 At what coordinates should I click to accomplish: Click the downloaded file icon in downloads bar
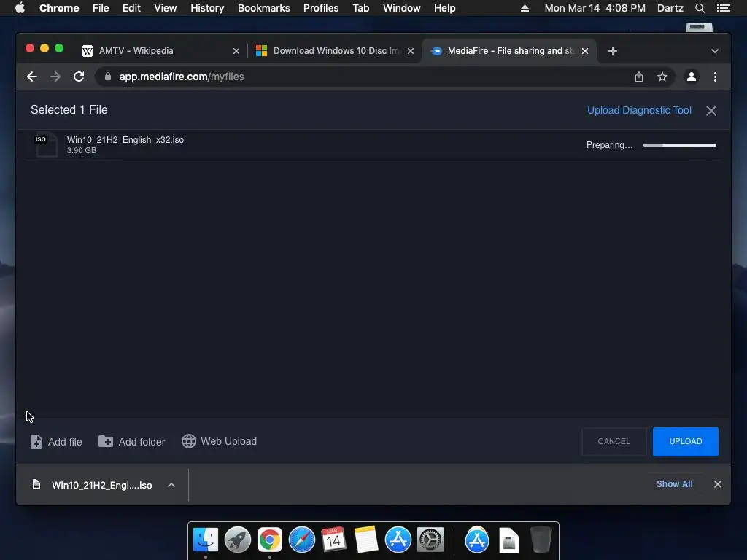coord(36,485)
